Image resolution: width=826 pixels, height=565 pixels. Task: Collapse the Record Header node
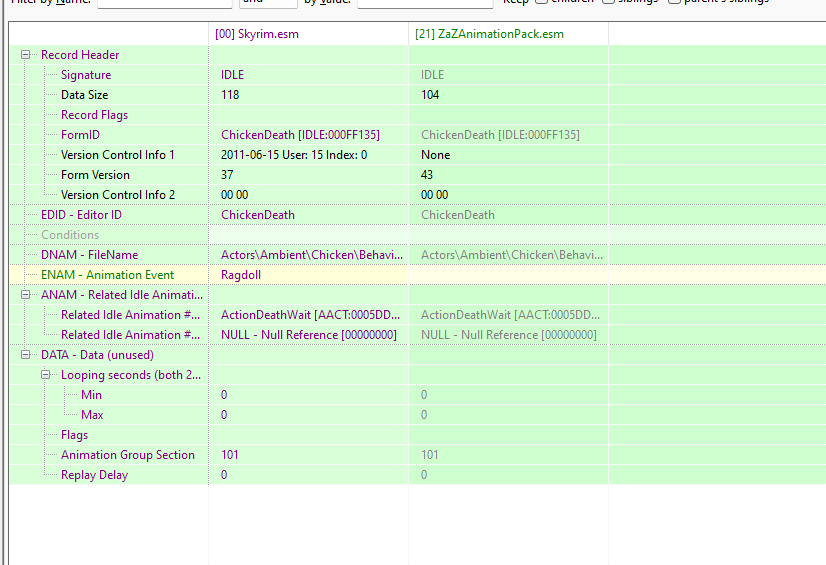[x=25, y=55]
